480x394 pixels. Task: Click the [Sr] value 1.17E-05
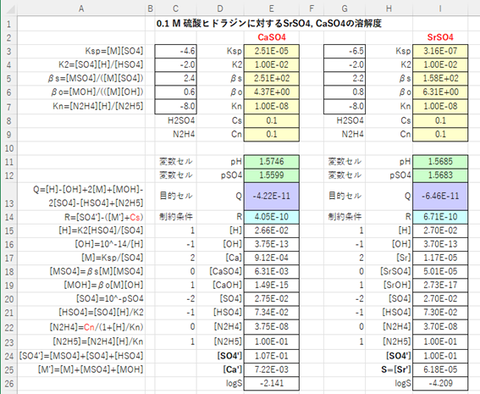pos(440,258)
